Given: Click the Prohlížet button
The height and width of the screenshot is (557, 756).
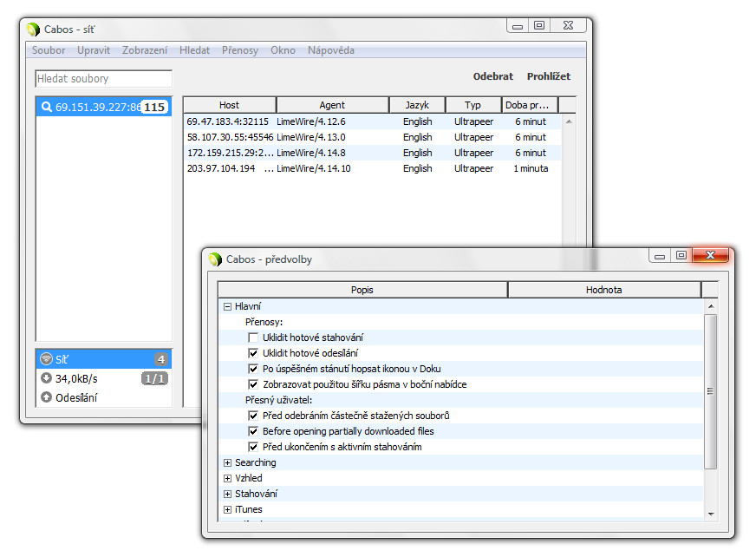Looking at the screenshot, I should [x=549, y=76].
